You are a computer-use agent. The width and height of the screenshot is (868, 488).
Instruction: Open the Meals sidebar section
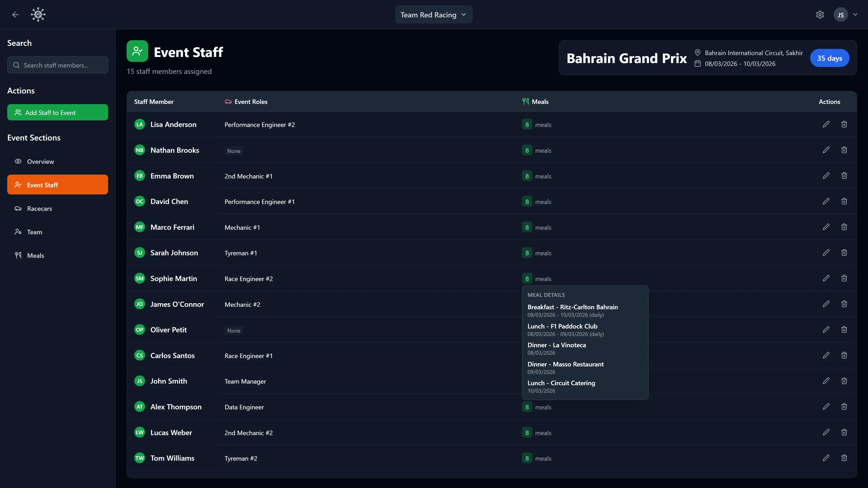point(35,256)
